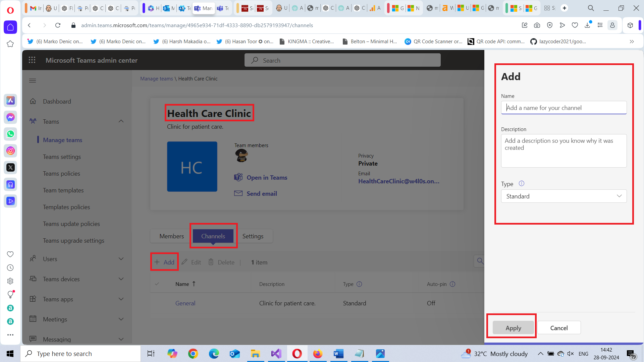Click Add channel button
The height and width of the screenshot is (362, 644).
click(164, 262)
